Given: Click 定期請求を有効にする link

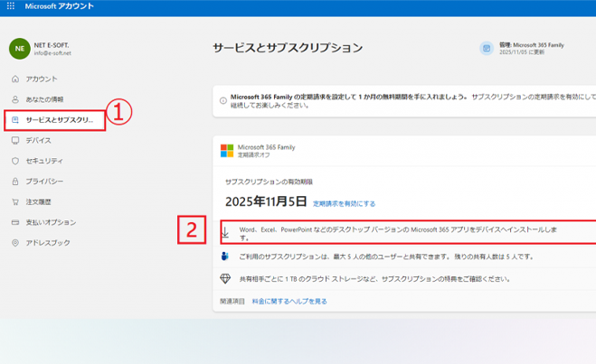Looking at the screenshot, I should pyautogui.click(x=344, y=204).
